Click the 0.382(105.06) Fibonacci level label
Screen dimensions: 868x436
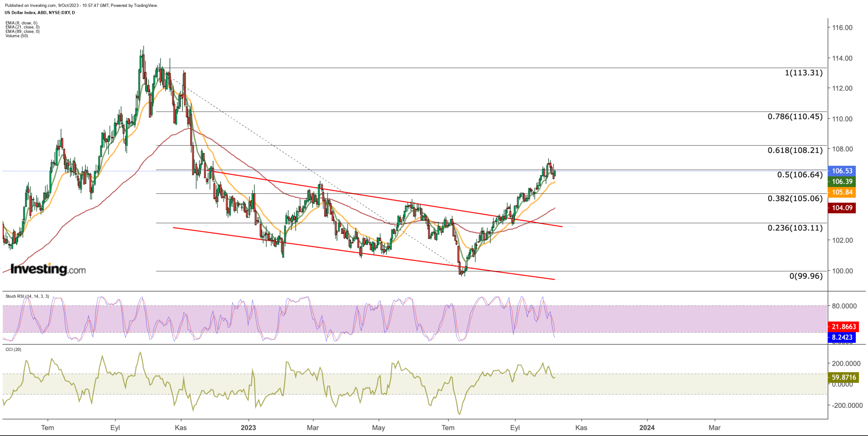pos(795,198)
